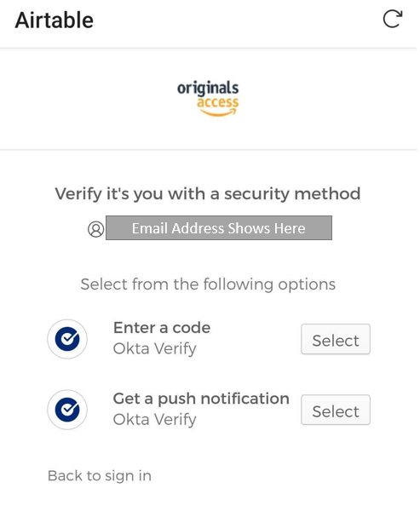Click the Verify it's you heading
This screenshot has height=511, width=420.
click(208, 194)
